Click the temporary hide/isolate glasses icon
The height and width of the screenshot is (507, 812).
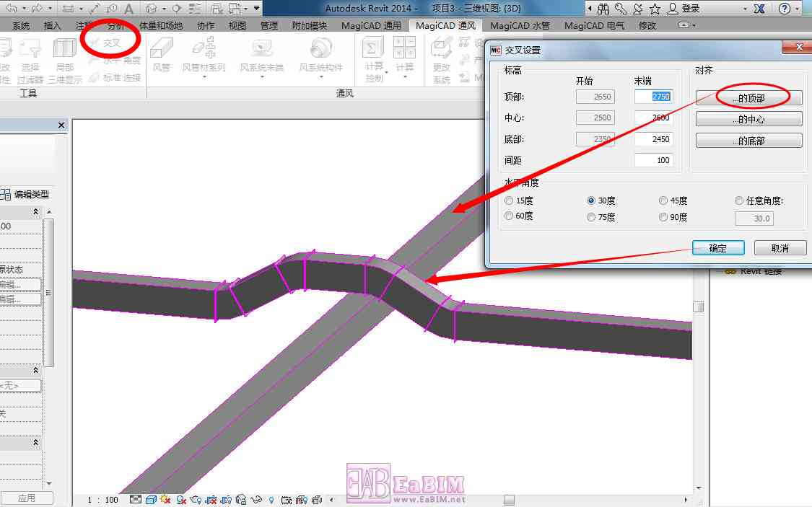click(x=256, y=500)
